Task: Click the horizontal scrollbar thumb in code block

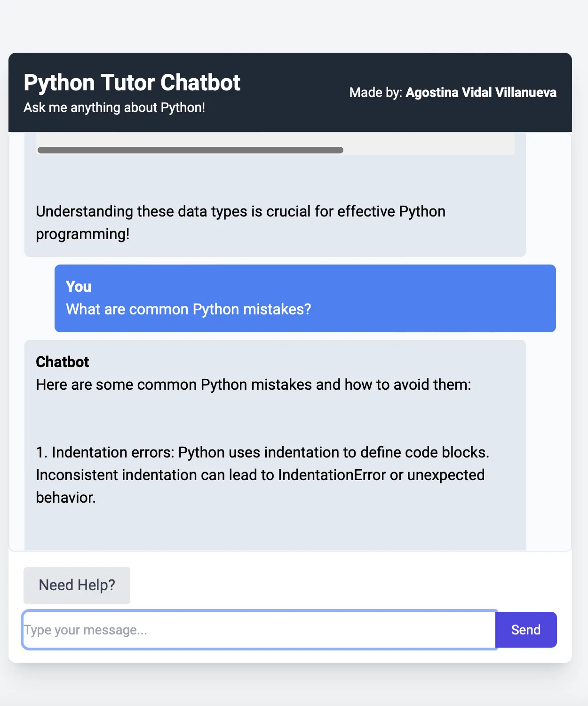Action: coord(190,150)
